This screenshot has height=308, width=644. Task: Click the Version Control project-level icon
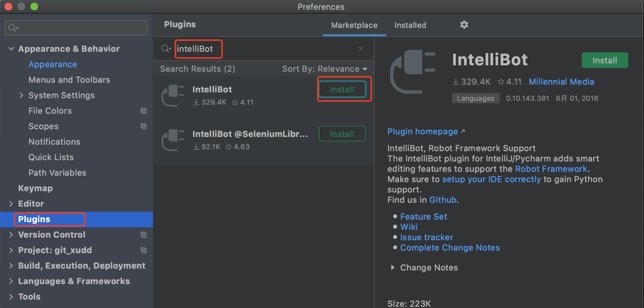pos(143,235)
